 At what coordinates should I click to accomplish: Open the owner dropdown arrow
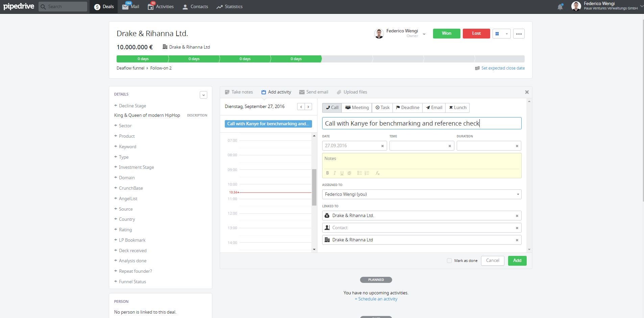pos(424,34)
